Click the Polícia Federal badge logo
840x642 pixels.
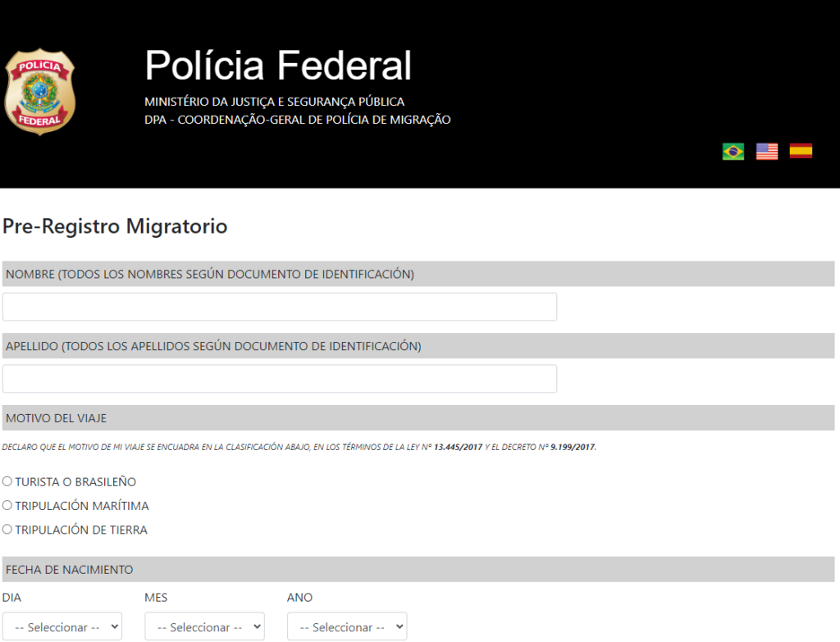pyautogui.click(x=39, y=92)
